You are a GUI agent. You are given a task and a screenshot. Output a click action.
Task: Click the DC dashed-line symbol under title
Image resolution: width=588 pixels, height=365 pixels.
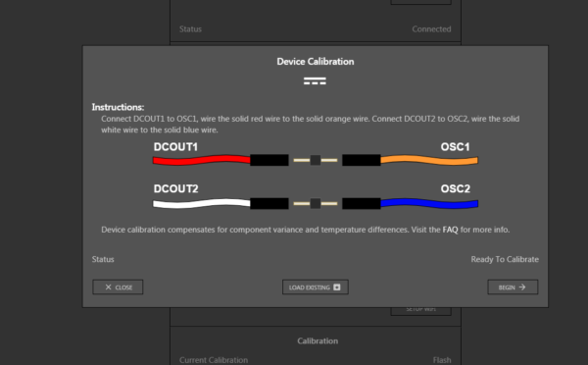point(315,81)
